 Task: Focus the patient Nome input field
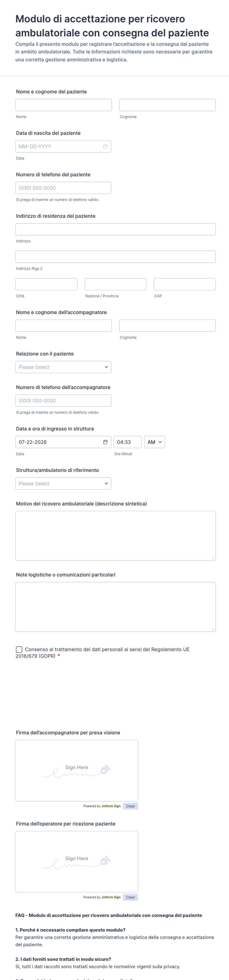click(64, 105)
